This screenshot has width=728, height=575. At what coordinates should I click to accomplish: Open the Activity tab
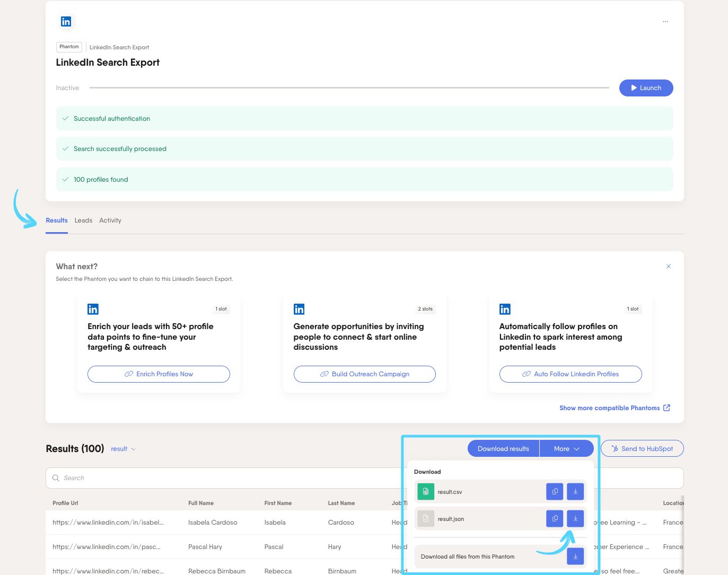(x=110, y=220)
